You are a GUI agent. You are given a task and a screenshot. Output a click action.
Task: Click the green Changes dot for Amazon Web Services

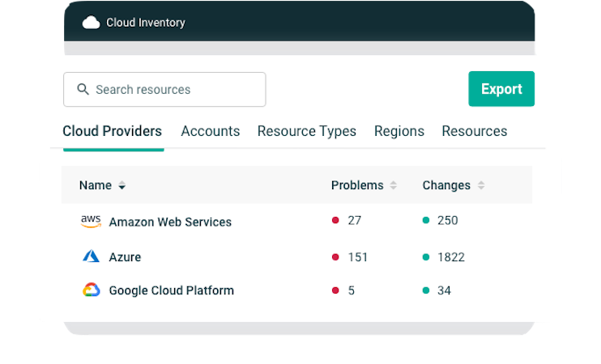pyautogui.click(x=426, y=221)
